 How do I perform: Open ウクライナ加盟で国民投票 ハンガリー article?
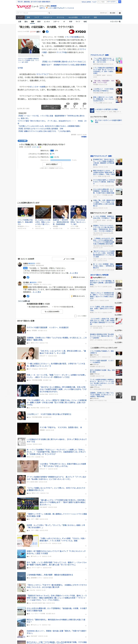(x=48, y=327)
